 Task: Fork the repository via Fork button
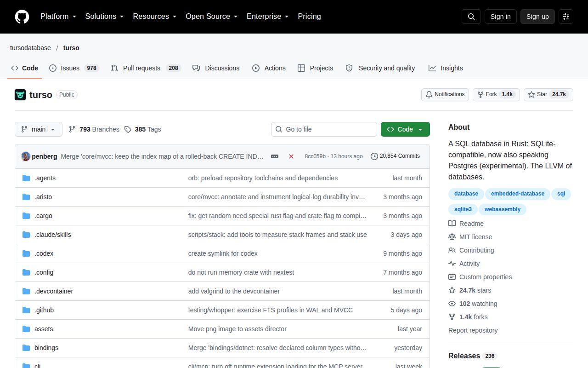point(496,95)
